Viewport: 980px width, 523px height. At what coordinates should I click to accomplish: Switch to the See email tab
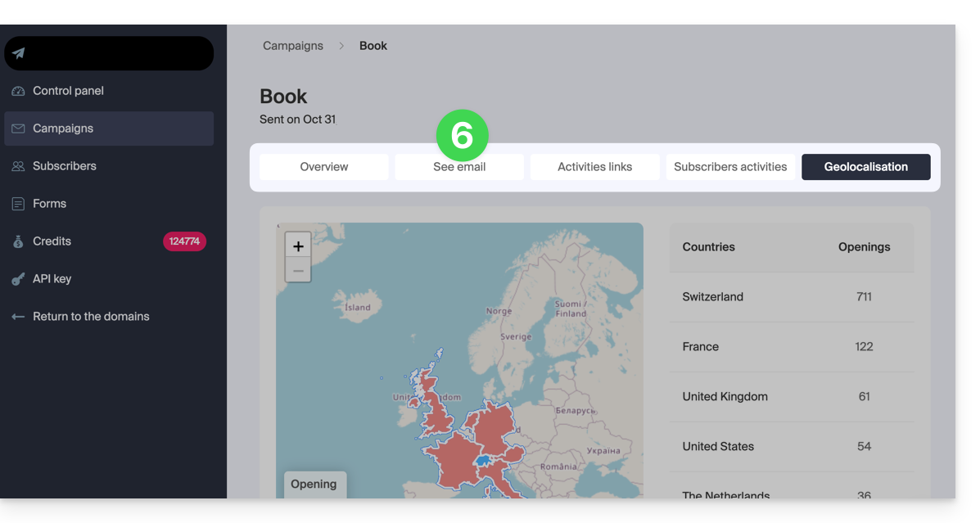tap(459, 167)
